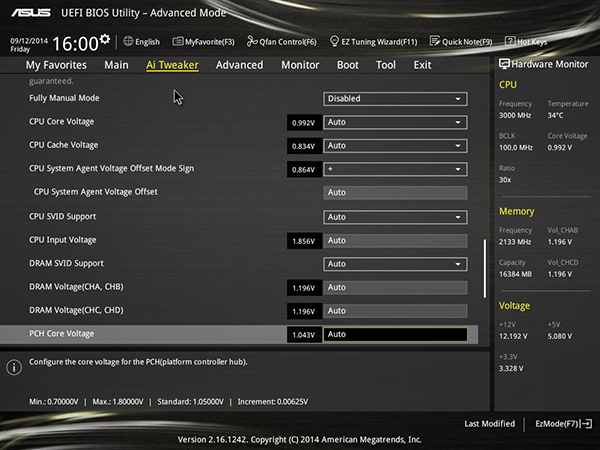Image resolution: width=600 pixels, height=450 pixels.
Task: Switch to EzMode(F7)
Action: (x=563, y=424)
